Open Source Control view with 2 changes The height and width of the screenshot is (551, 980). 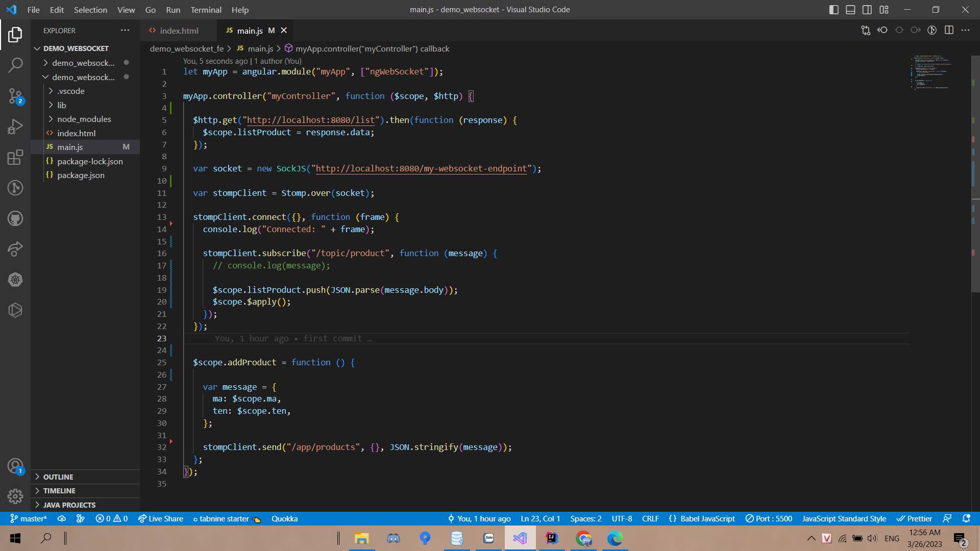tap(15, 96)
